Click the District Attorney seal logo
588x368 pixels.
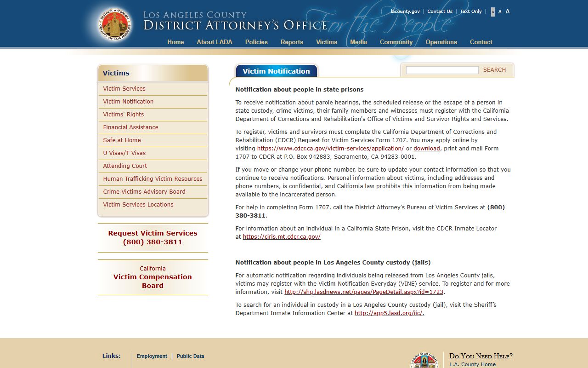[x=115, y=24]
